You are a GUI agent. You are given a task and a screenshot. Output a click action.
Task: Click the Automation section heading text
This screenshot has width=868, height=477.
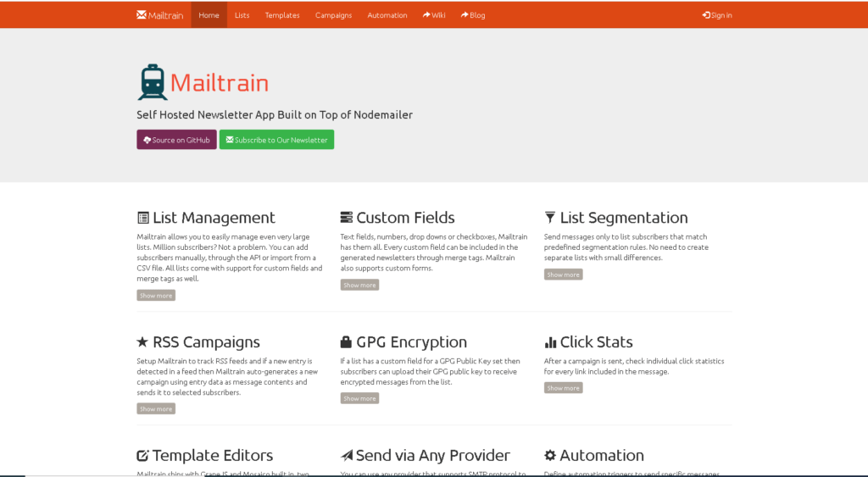[x=602, y=456]
